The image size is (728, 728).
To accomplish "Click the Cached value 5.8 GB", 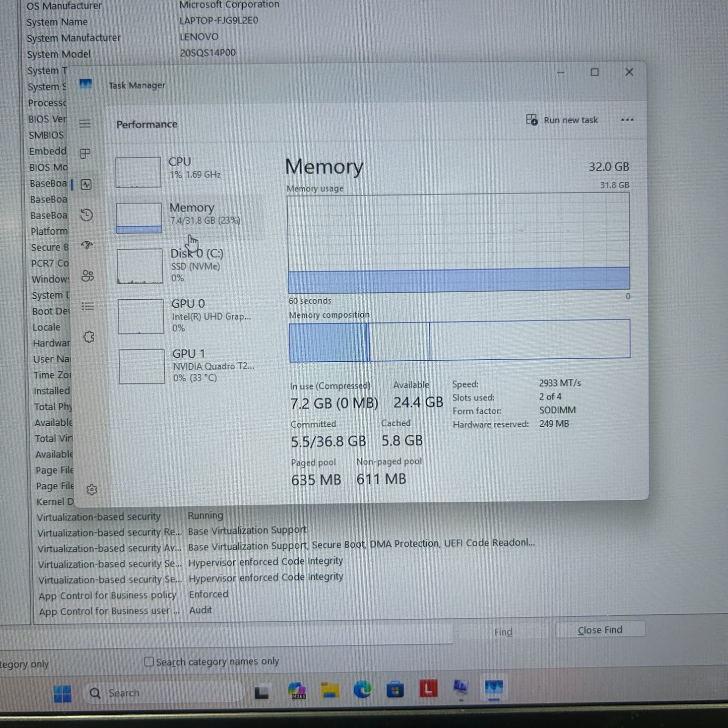I will click(402, 441).
